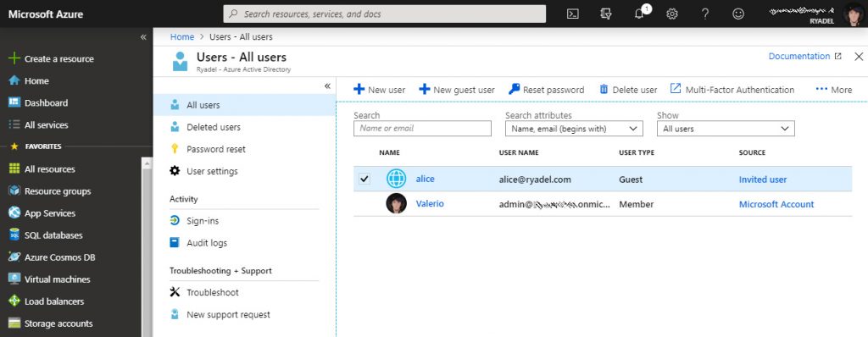Open the portal settings gear
This screenshot has height=337, width=868.
pyautogui.click(x=672, y=14)
